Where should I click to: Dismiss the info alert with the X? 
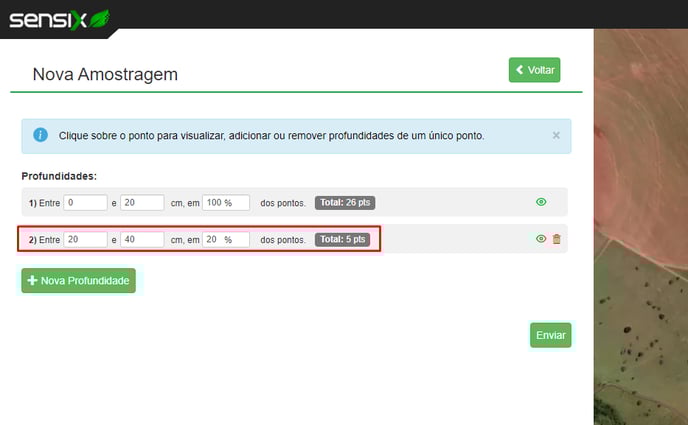[556, 136]
